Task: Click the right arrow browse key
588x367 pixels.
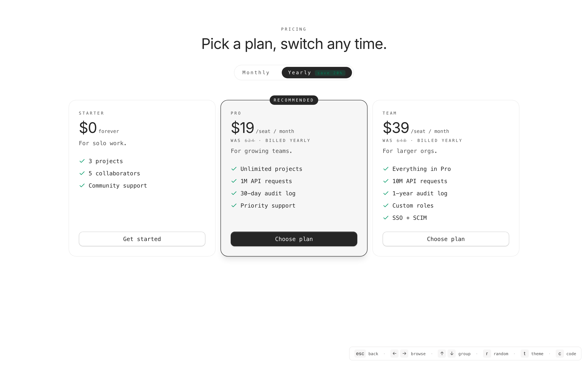Action: tap(404, 353)
